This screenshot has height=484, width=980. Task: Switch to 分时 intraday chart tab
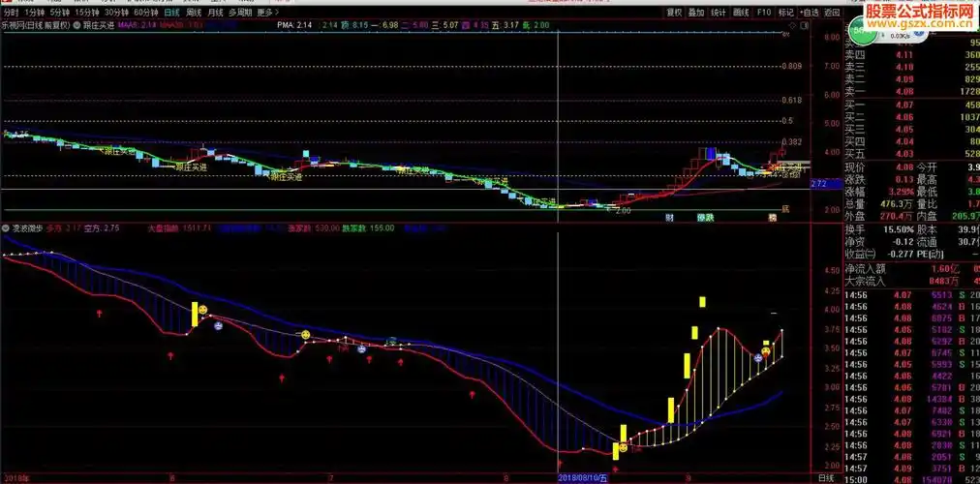[11, 13]
